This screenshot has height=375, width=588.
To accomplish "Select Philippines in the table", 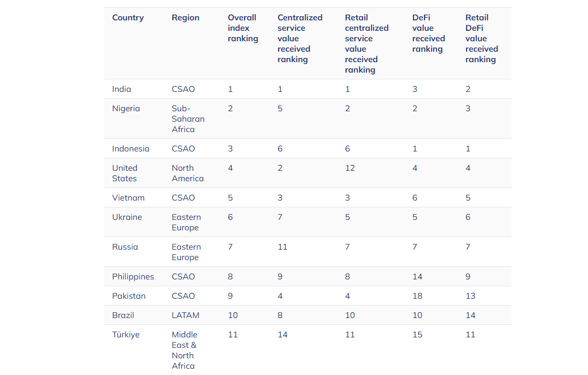I will click(133, 277).
